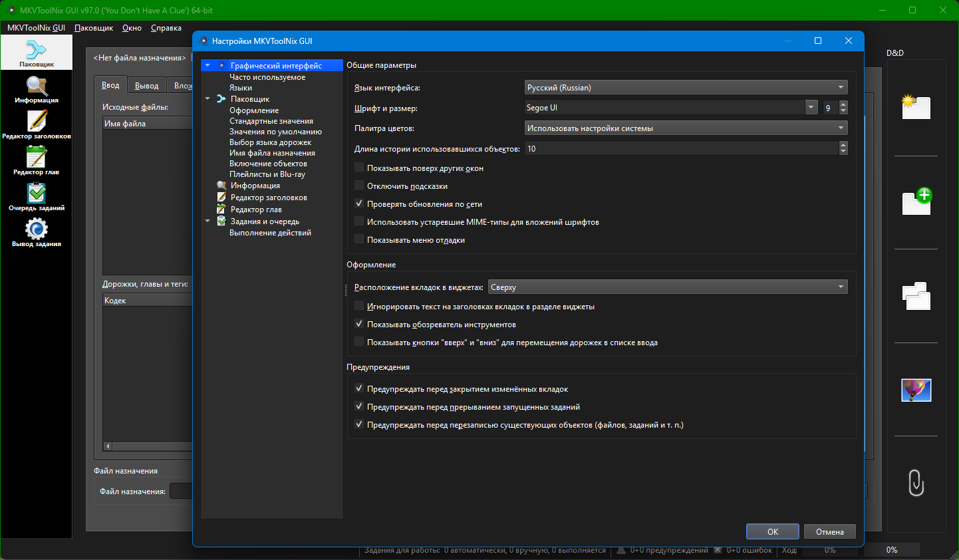The image size is (959, 560).
Task: Select Плейлисты и Blu-ray in settings tree
Action: [267, 174]
